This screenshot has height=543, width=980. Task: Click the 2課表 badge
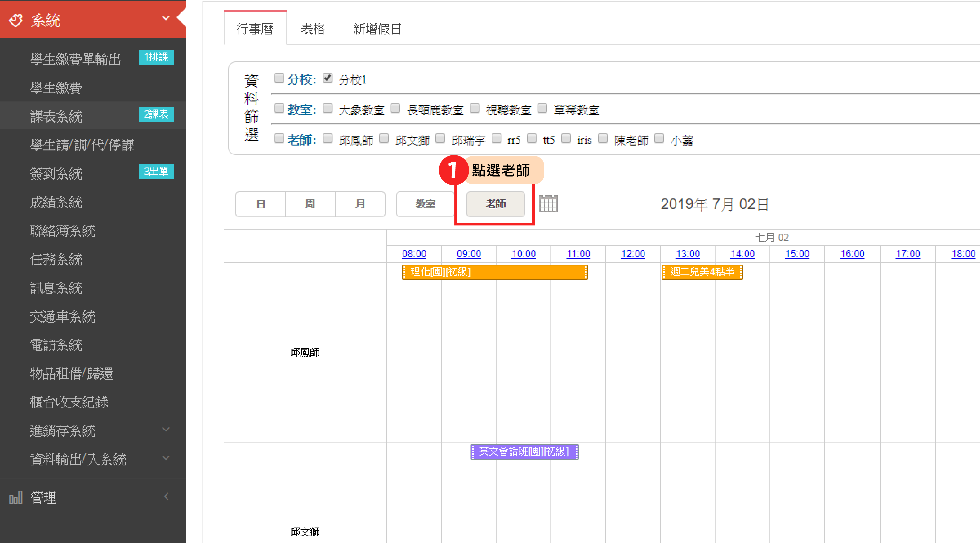[x=156, y=114]
